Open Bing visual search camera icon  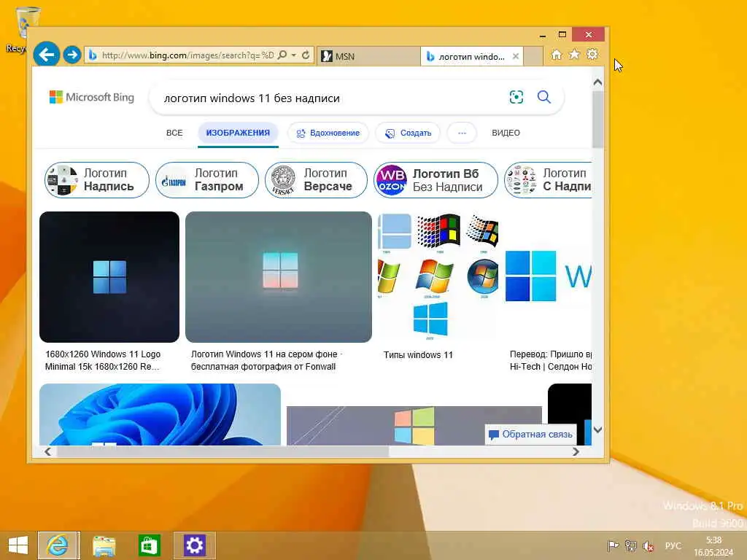[x=516, y=97]
